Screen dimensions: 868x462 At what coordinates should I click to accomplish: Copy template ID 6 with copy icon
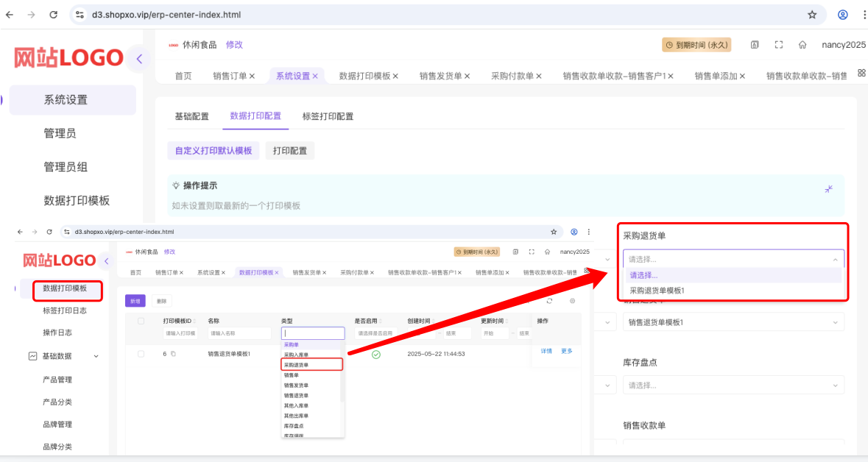pyautogui.click(x=173, y=354)
